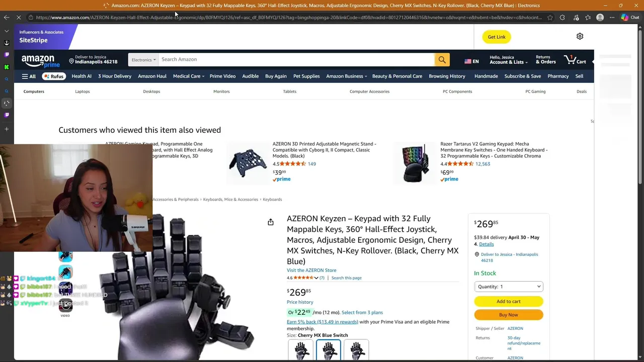Click the Keyboards breadcrumb link
The image size is (644, 362).
[272, 200]
